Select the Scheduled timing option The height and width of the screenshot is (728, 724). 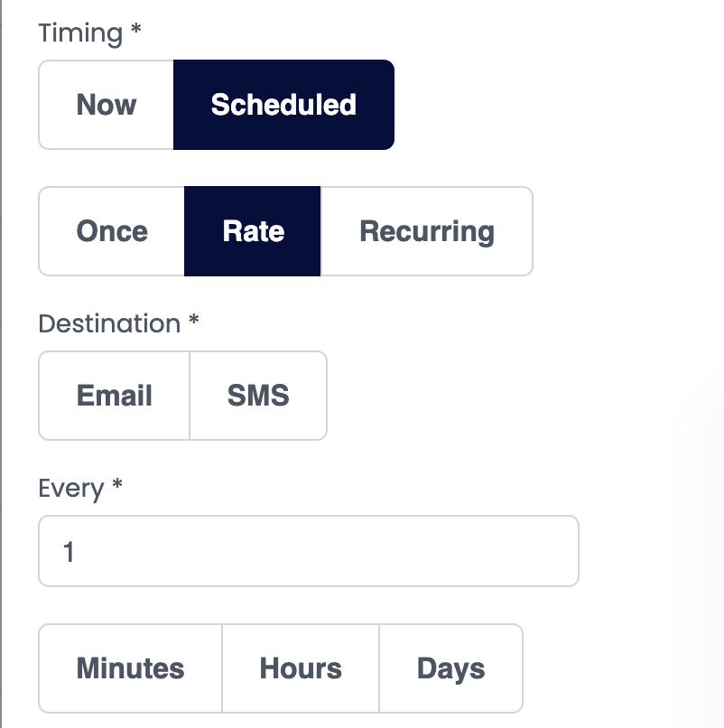click(x=283, y=105)
